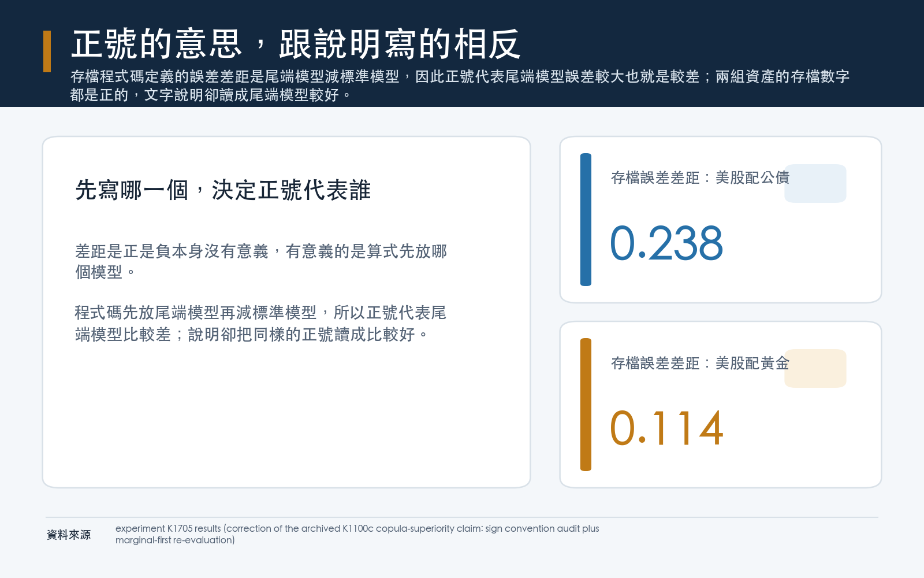The height and width of the screenshot is (578, 924).
Task: Click the heading 先寫哪一個，決定正號代表誰
Action: coord(223,190)
